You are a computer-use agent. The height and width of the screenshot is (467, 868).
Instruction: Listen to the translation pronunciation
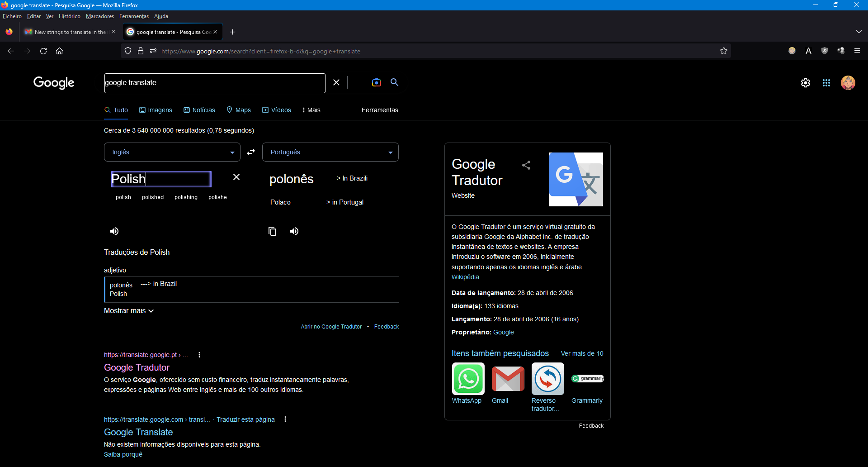click(x=294, y=231)
